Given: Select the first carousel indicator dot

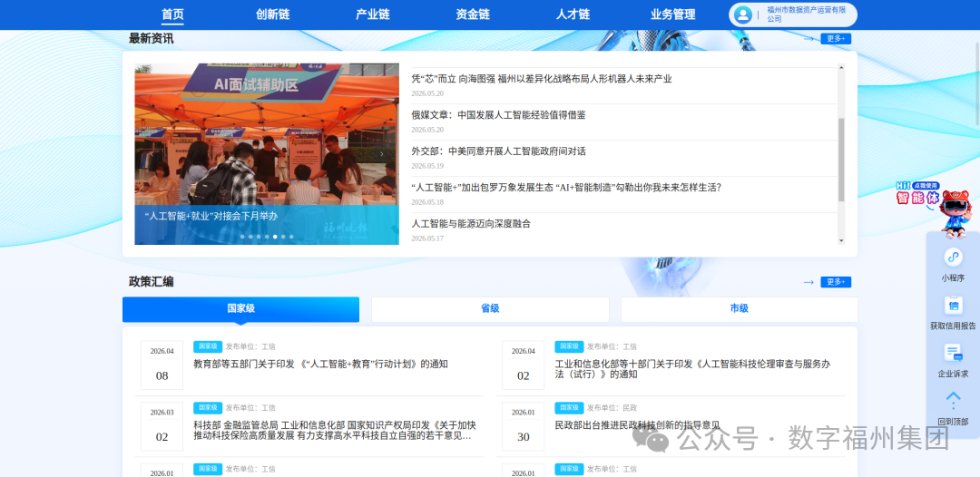Looking at the screenshot, I should pos(242,237).
